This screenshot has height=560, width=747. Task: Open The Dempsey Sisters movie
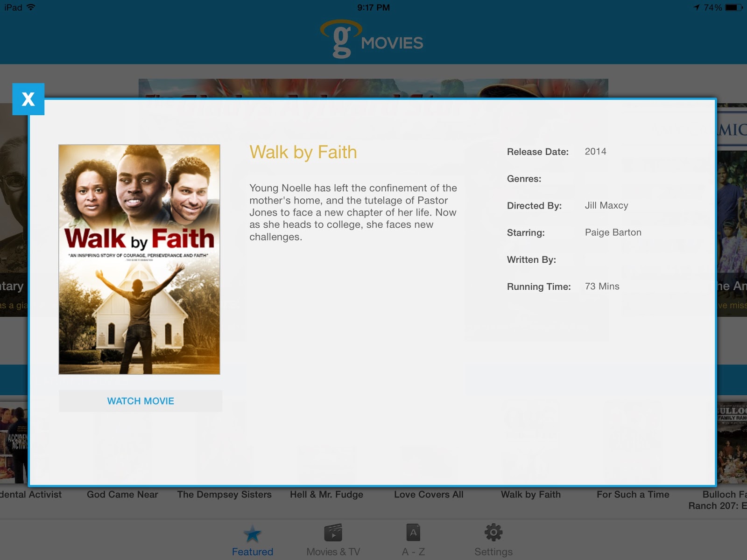[224, 495]
